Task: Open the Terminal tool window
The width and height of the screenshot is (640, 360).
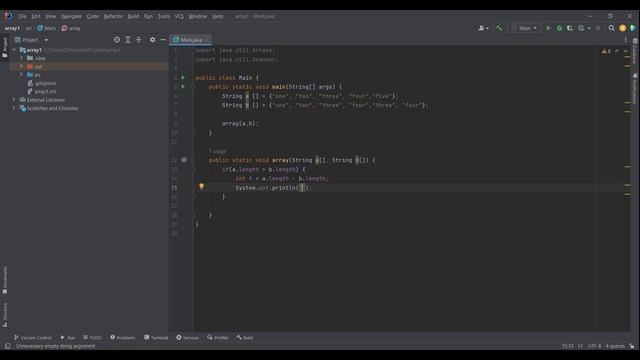Action: coord(156,338)
